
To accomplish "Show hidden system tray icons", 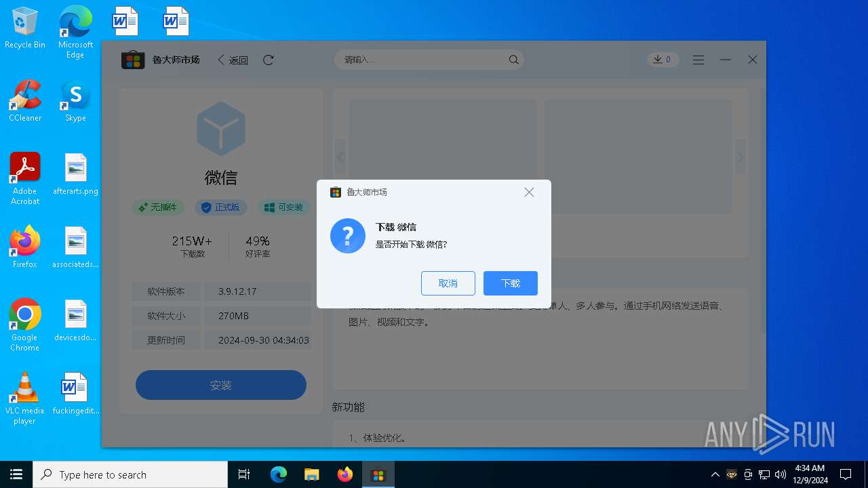I will click(x=715, y=474).
